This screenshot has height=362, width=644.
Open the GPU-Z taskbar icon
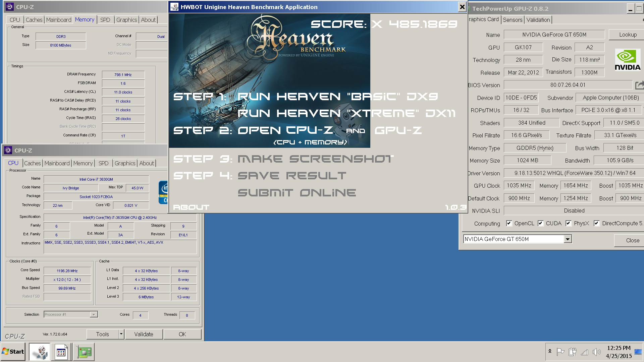tap(84, 352)
